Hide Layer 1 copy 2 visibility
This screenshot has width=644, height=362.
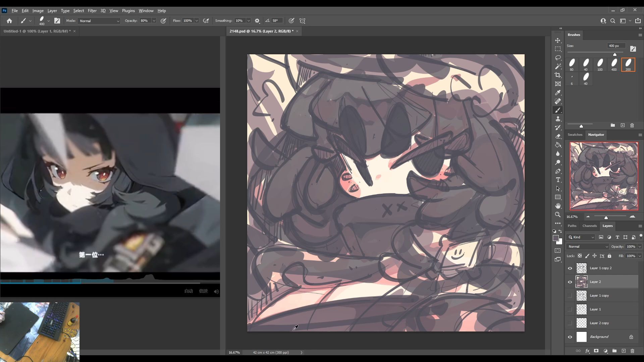[x=570, y=268]
